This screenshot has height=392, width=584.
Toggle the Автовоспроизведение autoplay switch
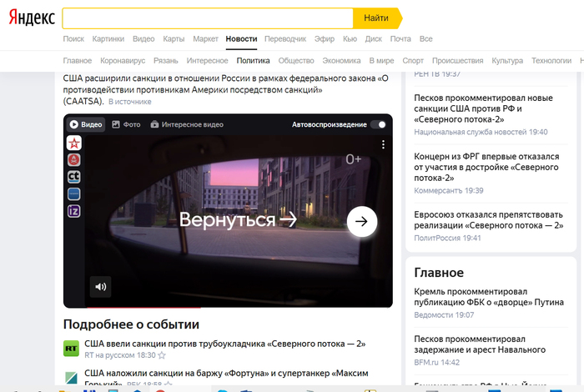(379, 124)
